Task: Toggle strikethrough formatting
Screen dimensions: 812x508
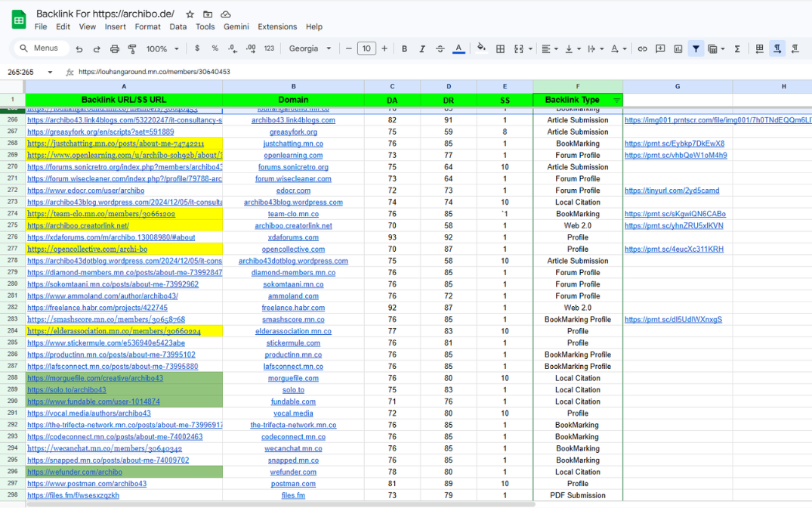Action: (440, 49)
